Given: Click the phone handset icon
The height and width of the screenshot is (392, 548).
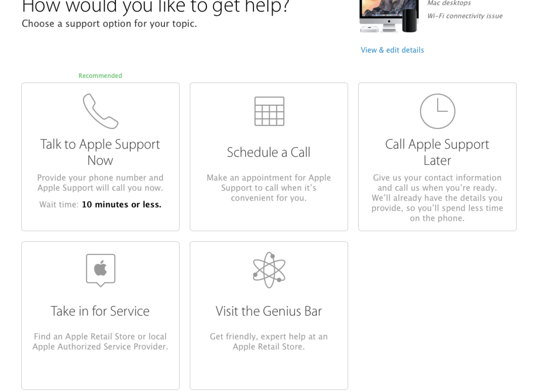Looking at the screenshot, I should (x=100, y=111).
